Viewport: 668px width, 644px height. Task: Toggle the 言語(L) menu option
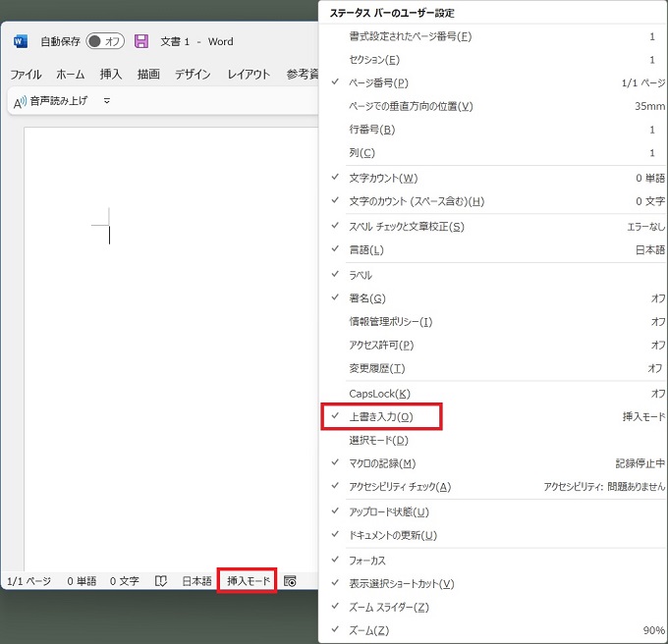(x=493, y=250)
